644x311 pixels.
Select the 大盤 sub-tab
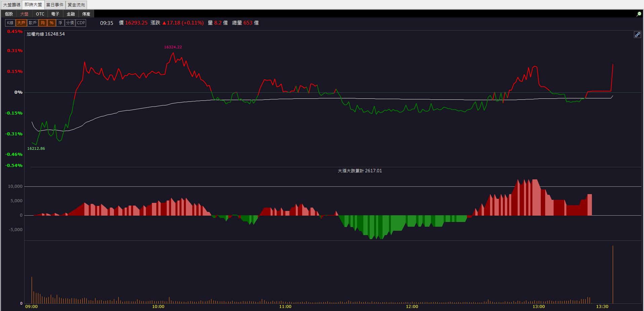pyautogui.click(x=25, y=14)
